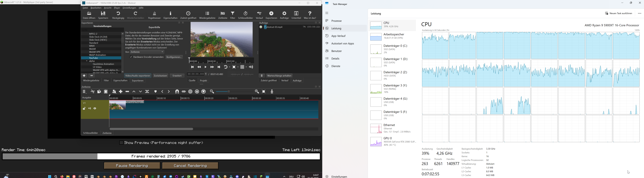Viewport: 644px width, 178px height.
Task: Open Prozesse in Task-Manager sidebar
Action: pos(345,21)
